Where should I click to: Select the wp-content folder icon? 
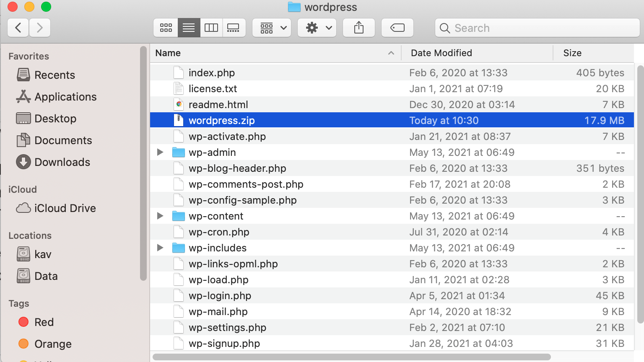click(x=179, y=216)
